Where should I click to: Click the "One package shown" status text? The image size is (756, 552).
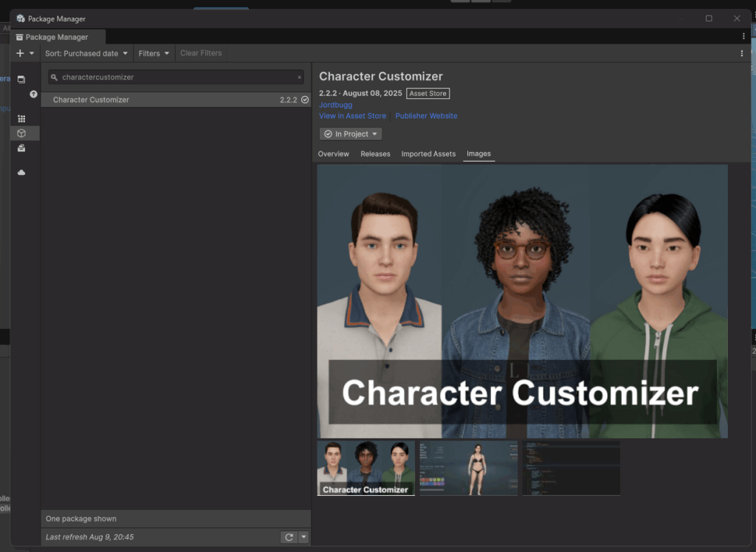click(81, 519)
